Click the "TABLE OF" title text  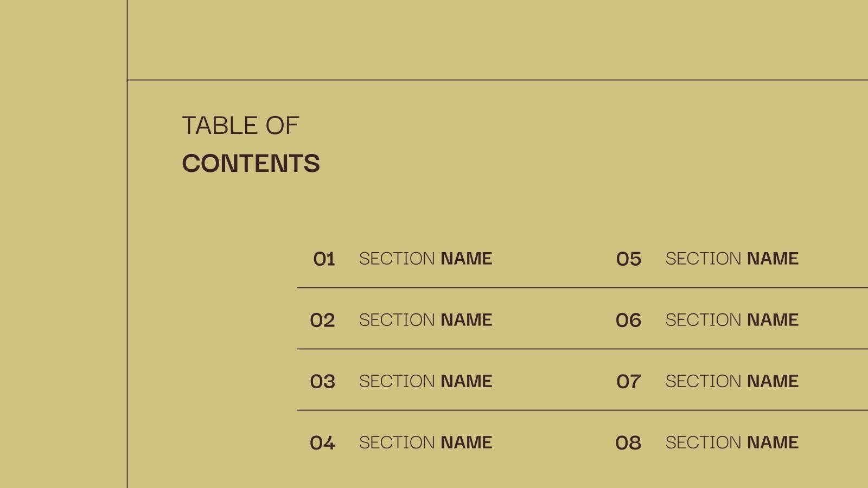click(x=240, y=126)
